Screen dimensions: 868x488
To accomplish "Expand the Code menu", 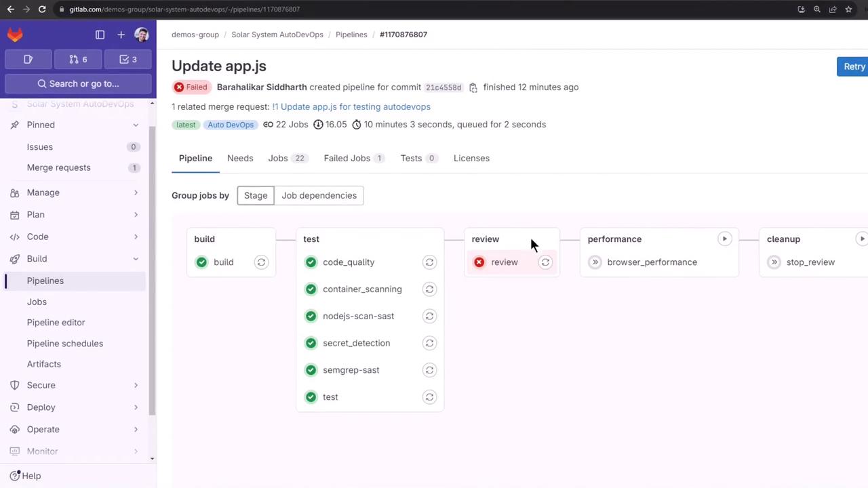I will point(75,237).
